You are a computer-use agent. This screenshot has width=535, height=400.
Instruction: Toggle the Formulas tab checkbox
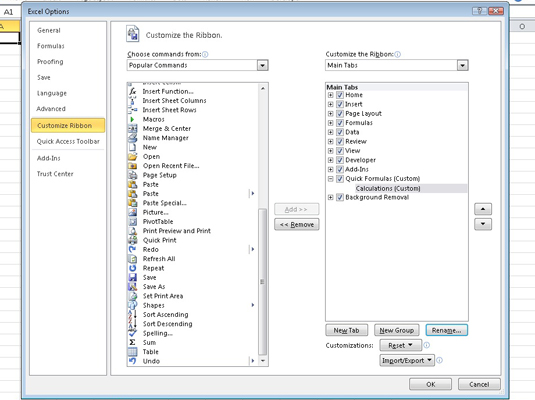point(340,123)
